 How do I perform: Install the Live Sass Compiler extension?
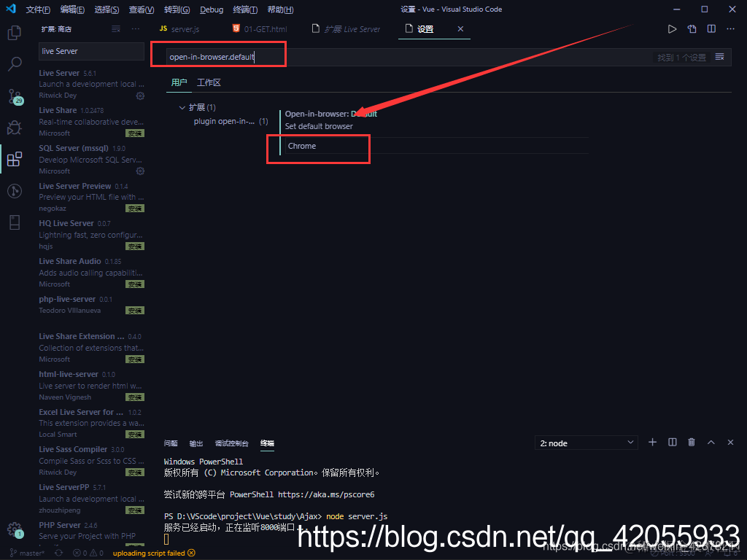click(135, 472)
